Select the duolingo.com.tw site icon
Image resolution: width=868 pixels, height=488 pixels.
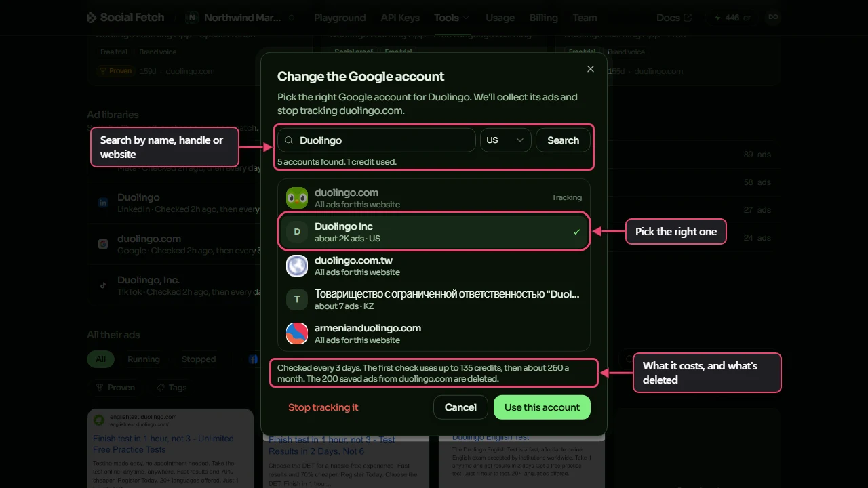click(x=297, y=266)
